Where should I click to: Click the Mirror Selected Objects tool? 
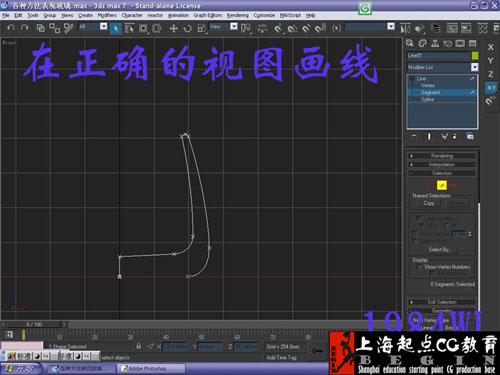[405, 29]
